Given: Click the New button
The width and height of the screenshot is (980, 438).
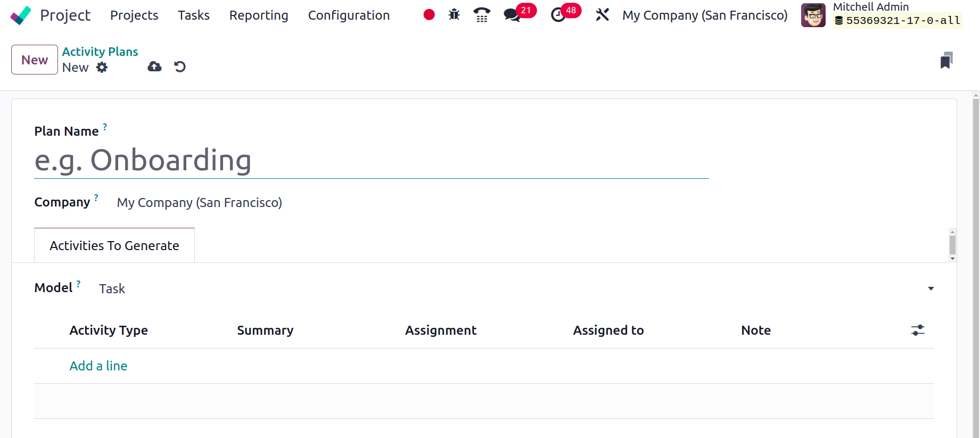Looking at the screenshot, I should pos(35,60).
